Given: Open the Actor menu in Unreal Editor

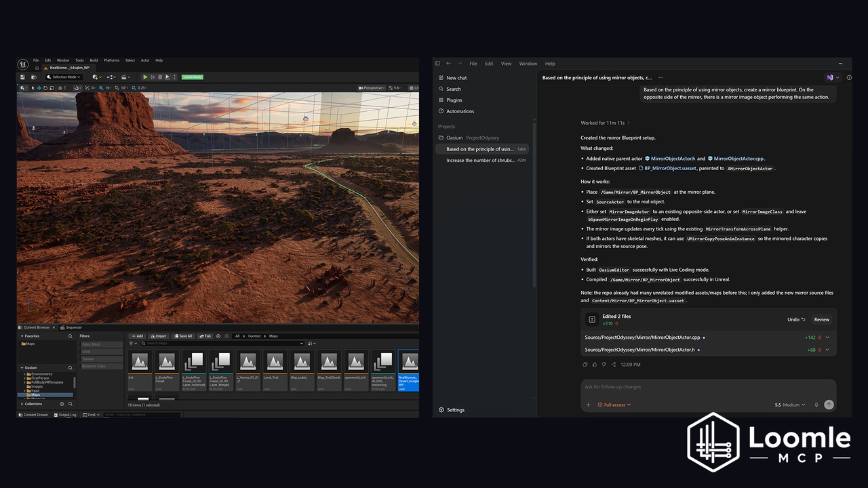Looking at the screenshot, I should (145, 60).
